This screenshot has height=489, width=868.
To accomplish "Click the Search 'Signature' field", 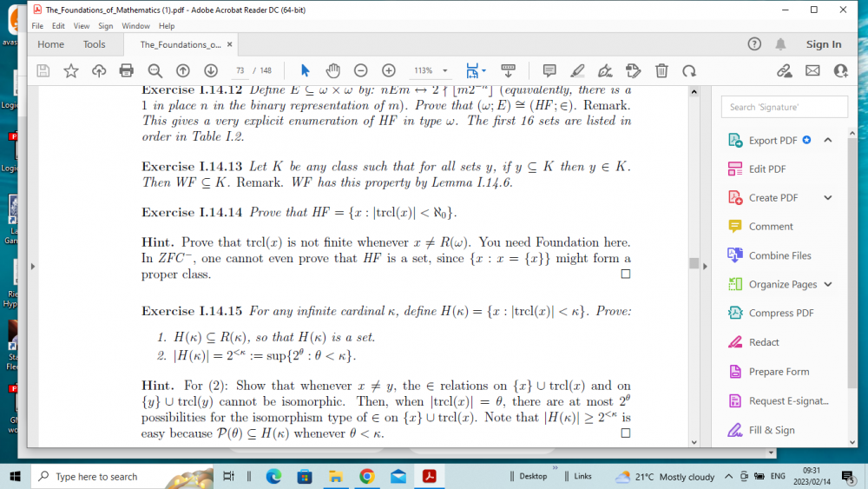I will tap(784, 107).
